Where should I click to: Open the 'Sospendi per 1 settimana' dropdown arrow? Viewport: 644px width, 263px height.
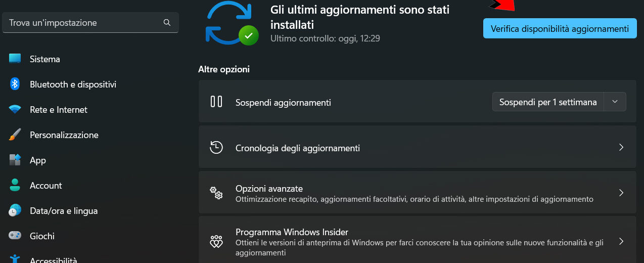[x=615, y=102]
